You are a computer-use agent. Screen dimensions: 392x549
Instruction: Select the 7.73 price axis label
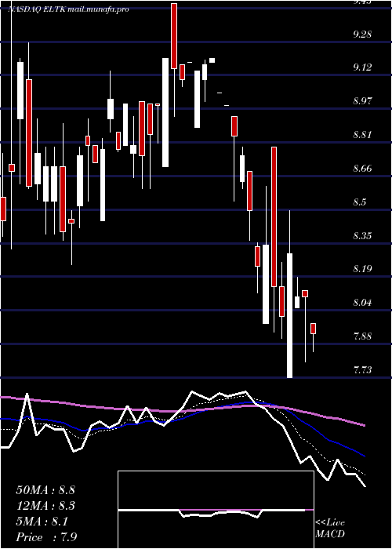coord(362,369)
